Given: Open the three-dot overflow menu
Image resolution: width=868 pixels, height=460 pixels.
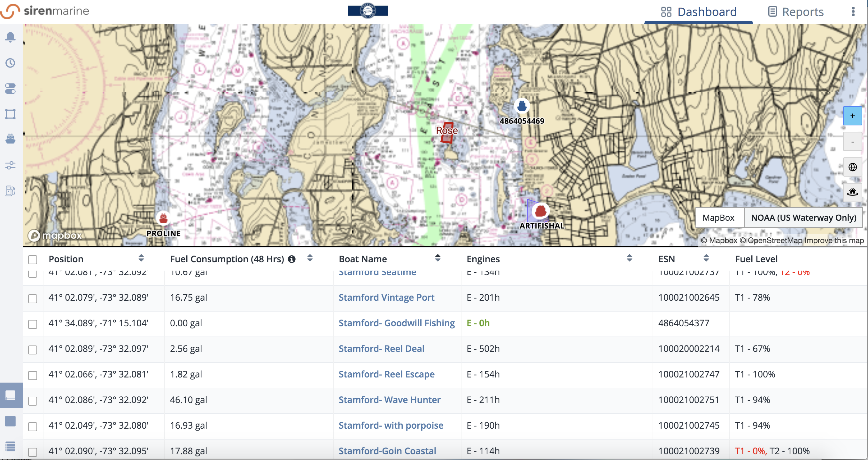Looking at the screenshot, I should 853,12.
